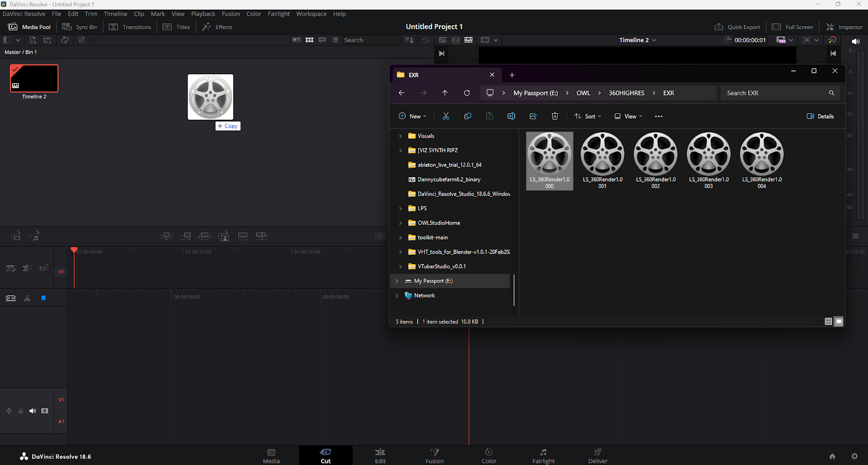
Task: Open the proxy mode dropdown arrow
Action: (791, 40)
